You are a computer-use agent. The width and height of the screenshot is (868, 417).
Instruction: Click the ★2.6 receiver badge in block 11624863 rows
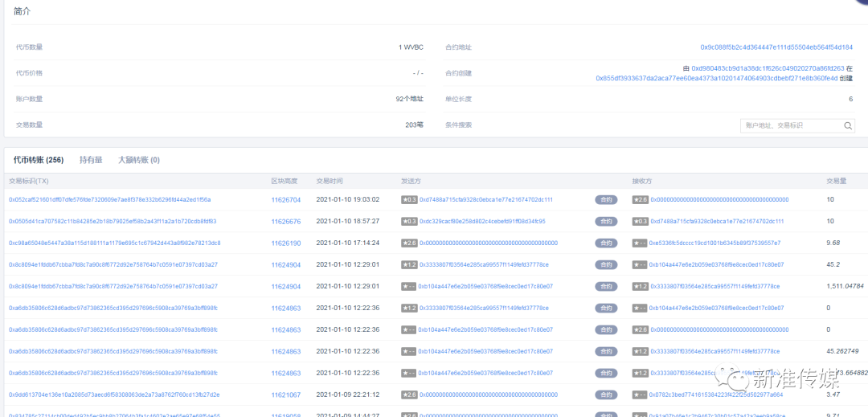[641, 329]
